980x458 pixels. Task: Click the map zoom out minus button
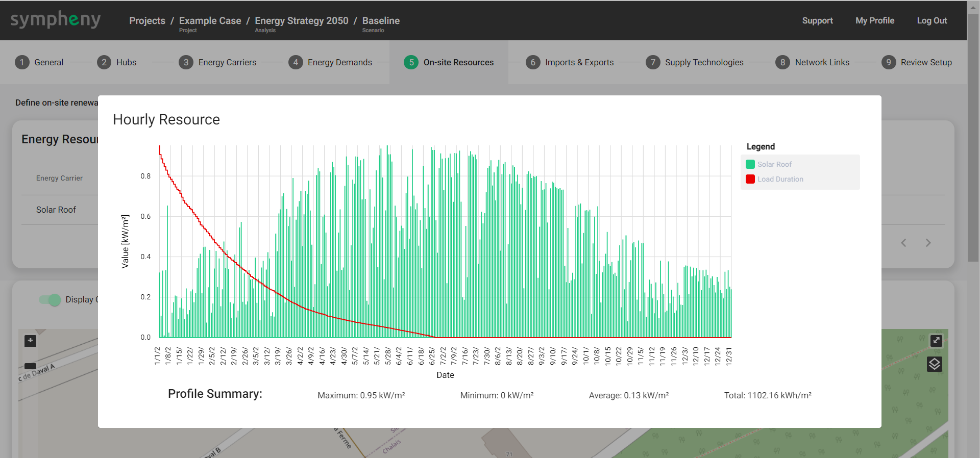(30, 366)
